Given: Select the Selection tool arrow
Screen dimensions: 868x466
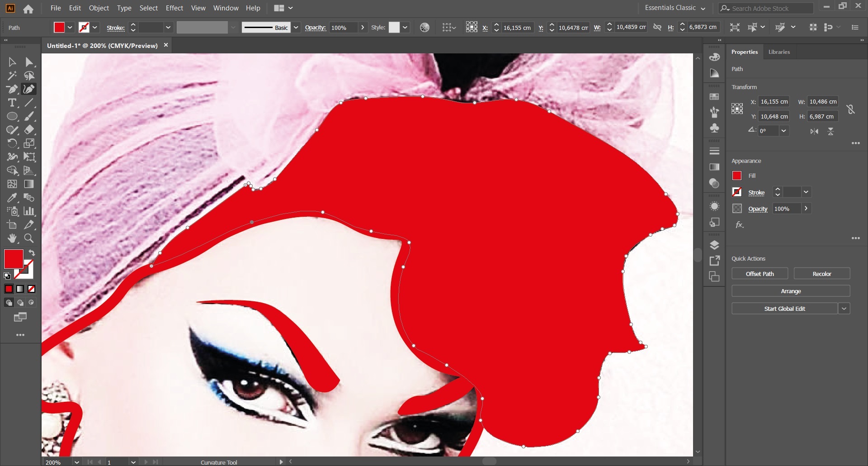Looking at the screenshot, I should coord(12,62).
